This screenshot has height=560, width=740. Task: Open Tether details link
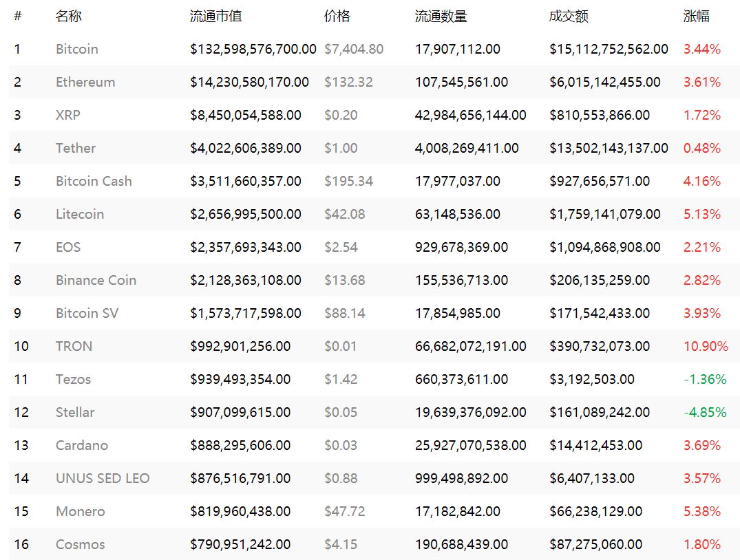coord(76,148)
